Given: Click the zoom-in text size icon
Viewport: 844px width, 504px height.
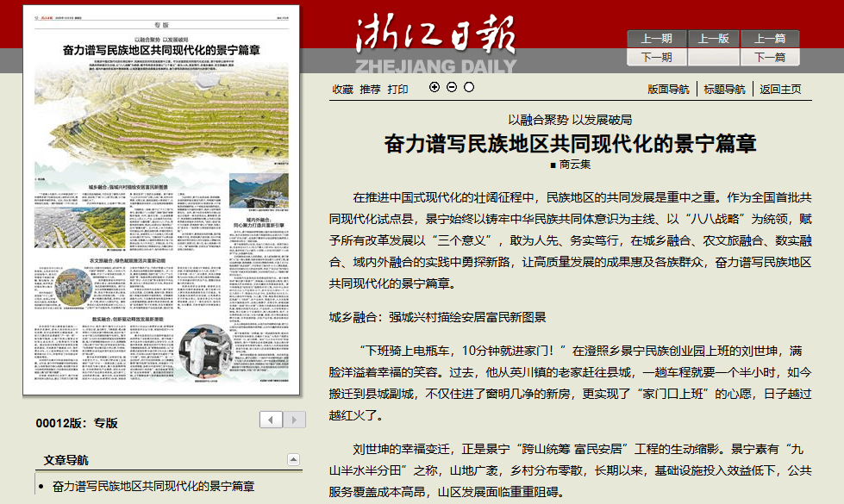Looking at the screenshot, I should tap(435, 87).
